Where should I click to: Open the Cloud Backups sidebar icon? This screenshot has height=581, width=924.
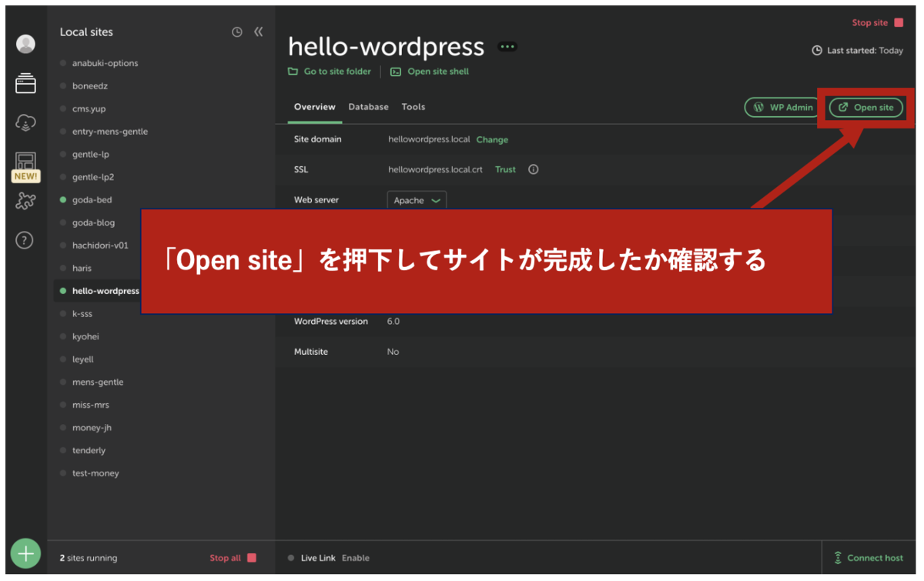coord(25,122)
